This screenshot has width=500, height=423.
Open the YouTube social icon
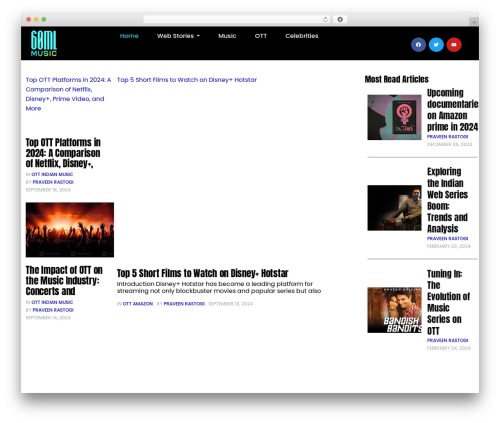(454, 45)
